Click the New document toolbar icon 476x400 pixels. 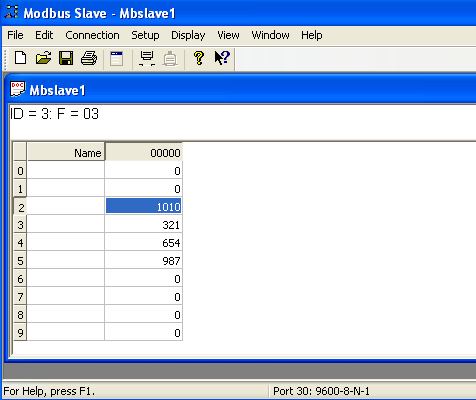21,58
